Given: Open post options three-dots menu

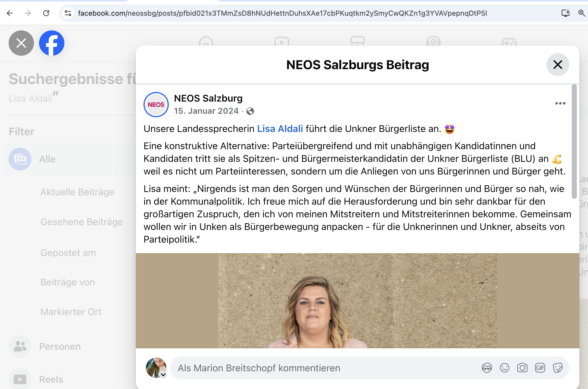Looking at the screenshot, I should (x=560, y=103).
